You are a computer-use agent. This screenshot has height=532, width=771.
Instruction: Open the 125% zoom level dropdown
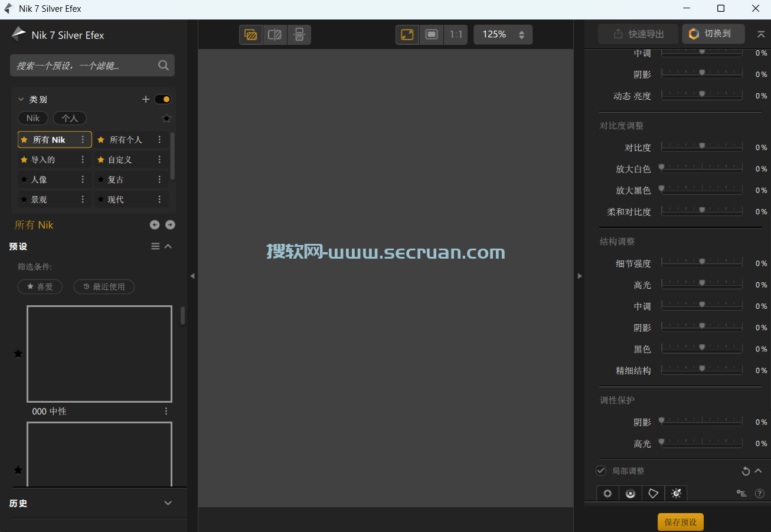click(x=503, y=35)
